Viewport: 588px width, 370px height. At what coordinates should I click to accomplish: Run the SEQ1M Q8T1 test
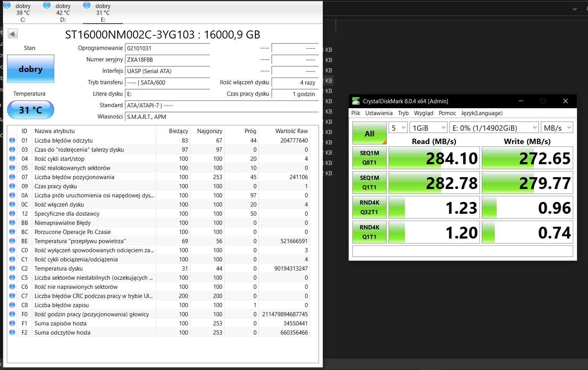coord(369,158)
